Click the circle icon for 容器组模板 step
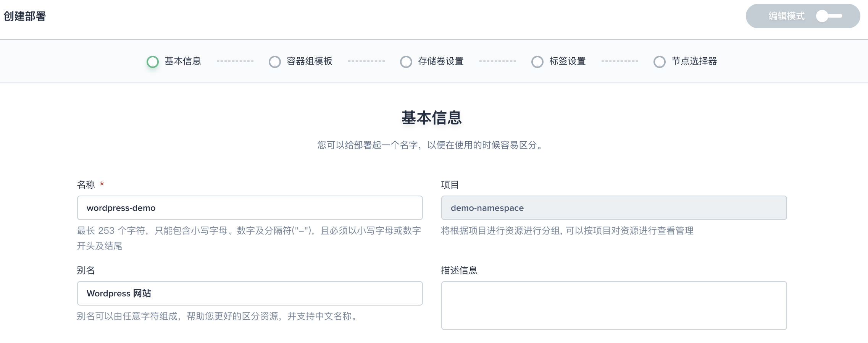 tap(274, 61)
